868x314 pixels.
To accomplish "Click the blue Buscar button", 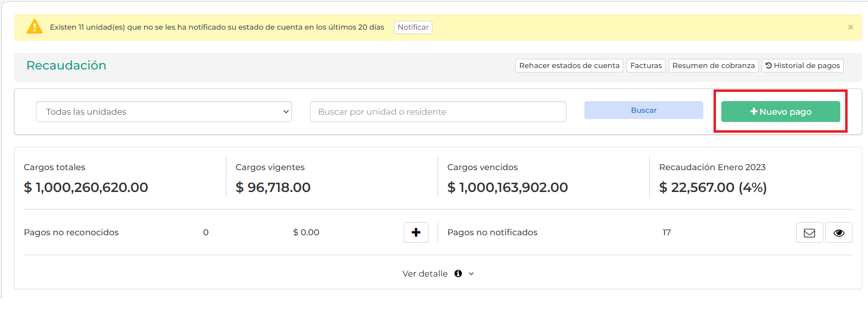I will tap(643, 110).
